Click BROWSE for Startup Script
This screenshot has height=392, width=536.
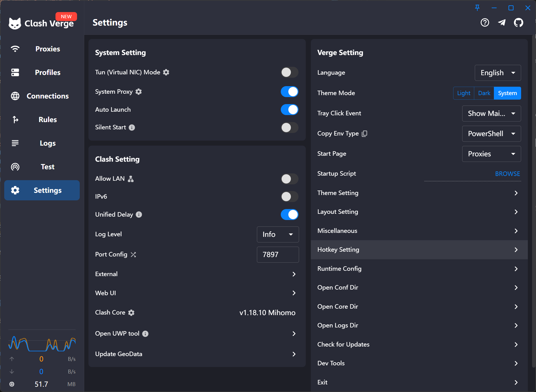coord(507,174)
